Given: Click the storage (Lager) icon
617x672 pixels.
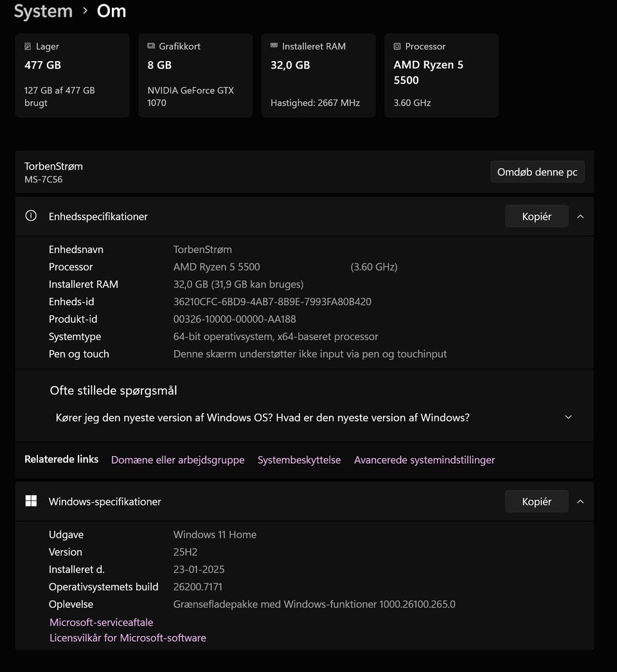Looking at the screenshot, I should 28,46.
